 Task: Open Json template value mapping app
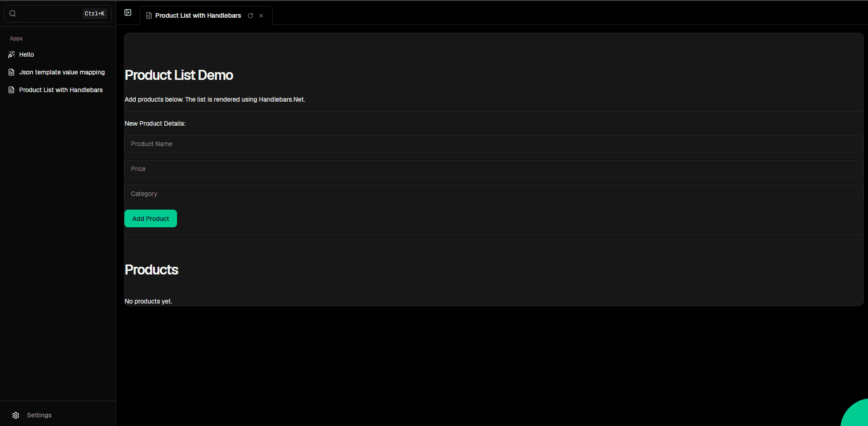click(62, 72)
